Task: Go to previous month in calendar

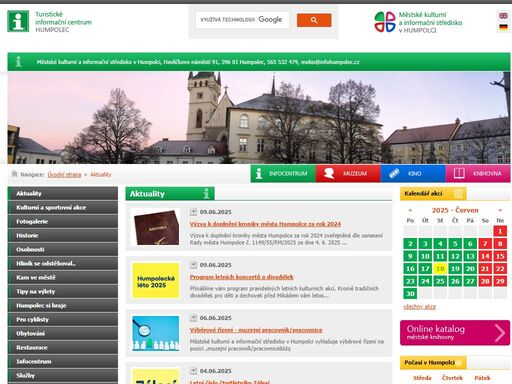Action: click(x=410, y=210)
